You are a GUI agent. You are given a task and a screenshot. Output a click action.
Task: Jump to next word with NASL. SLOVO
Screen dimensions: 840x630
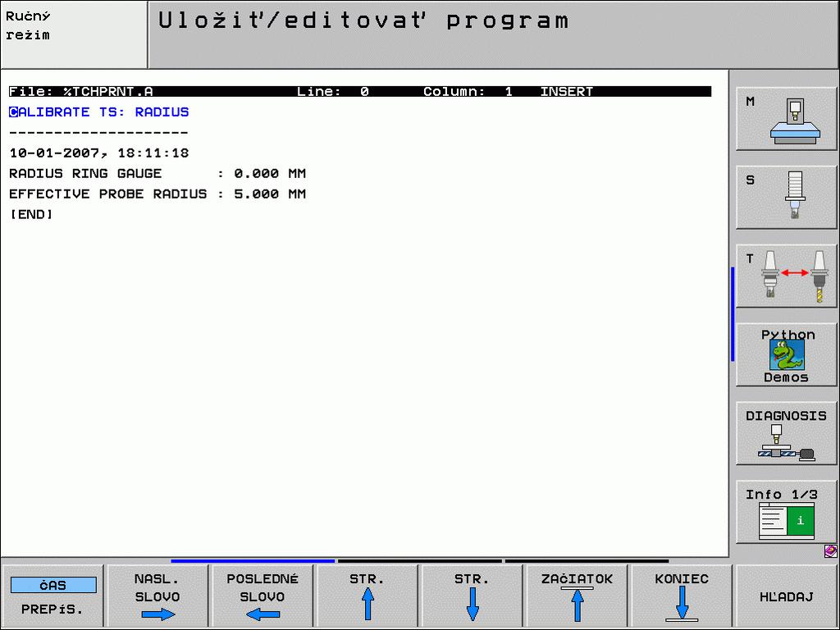point(157,596)
